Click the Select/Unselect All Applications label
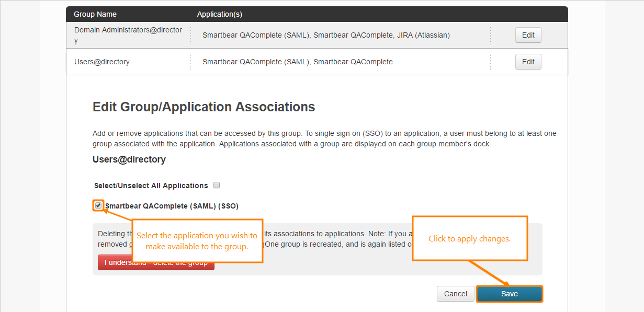This screenshot has height=312, width=644. click(x=151, y=186)
